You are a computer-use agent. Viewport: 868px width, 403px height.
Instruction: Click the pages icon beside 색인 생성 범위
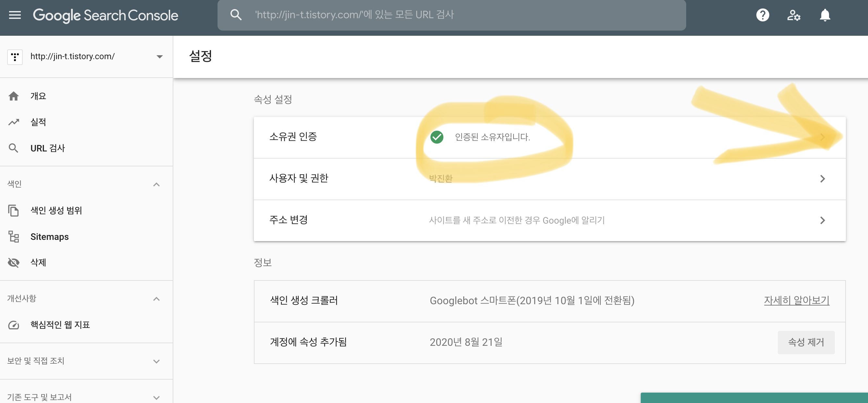[14, 210]
